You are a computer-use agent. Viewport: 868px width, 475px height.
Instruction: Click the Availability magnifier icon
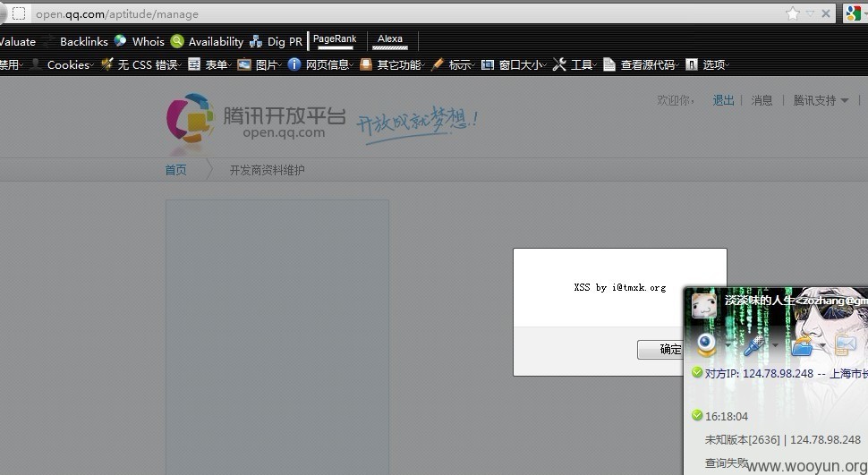(x=177, y=41)
